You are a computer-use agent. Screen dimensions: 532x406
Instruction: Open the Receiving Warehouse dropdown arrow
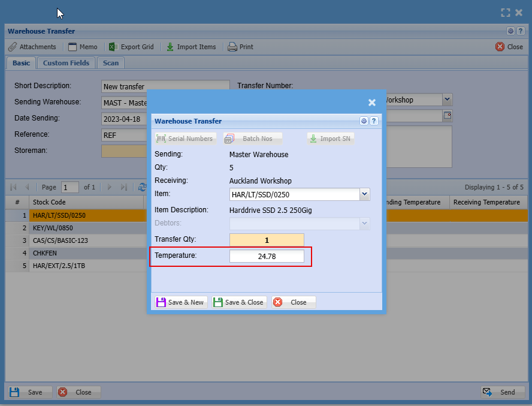447,100
